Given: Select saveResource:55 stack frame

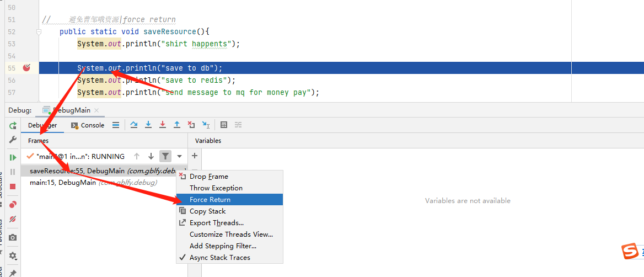Looking at the screenshot, I should tap(105, 171).
